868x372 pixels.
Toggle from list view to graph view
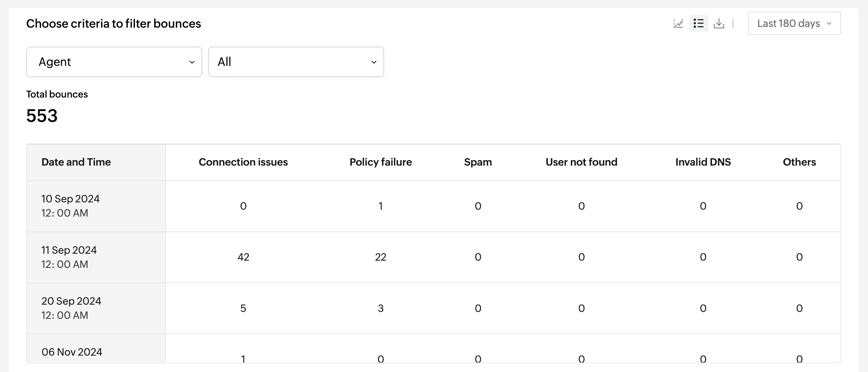coord(678,23)
